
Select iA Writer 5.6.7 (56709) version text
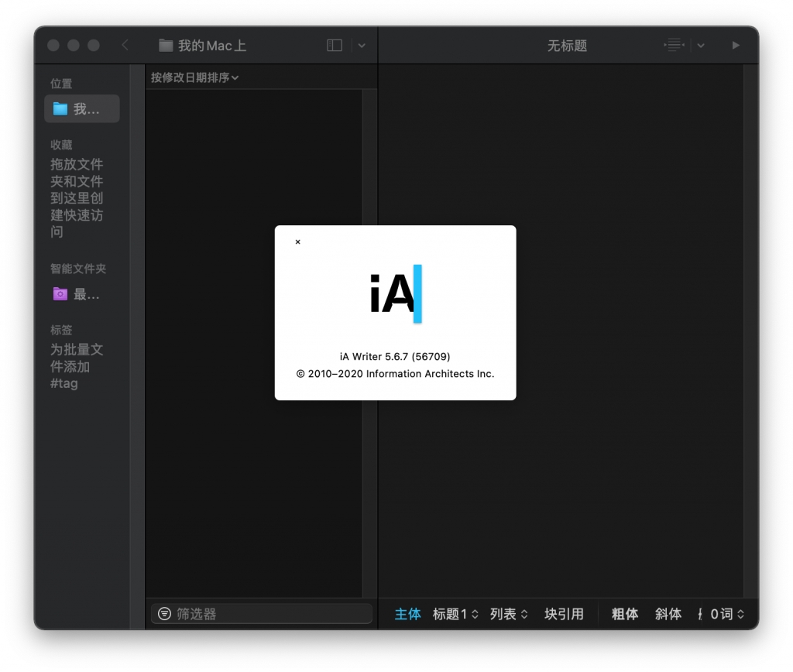coord(395,356)
